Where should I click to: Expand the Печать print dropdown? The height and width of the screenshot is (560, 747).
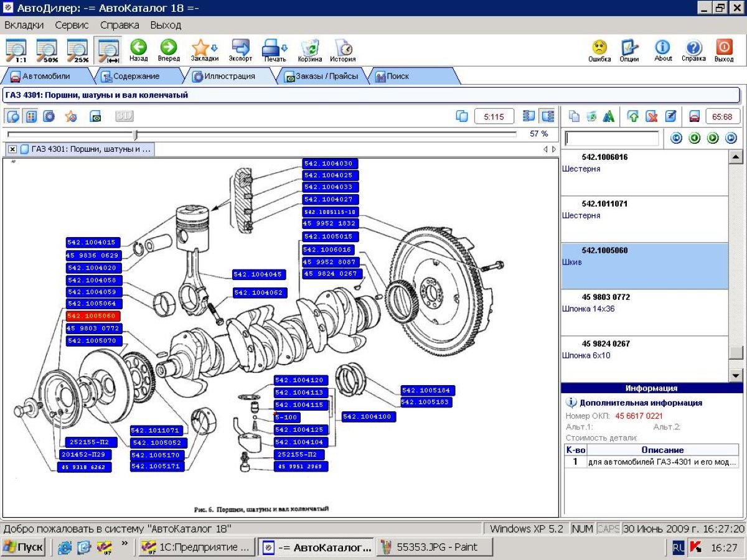(x=284, y=47)
